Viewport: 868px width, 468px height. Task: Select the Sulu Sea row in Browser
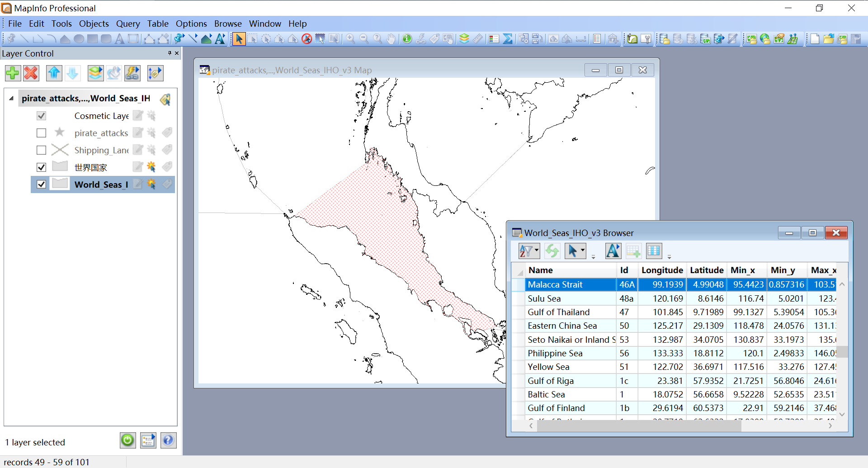coord(674,298)
